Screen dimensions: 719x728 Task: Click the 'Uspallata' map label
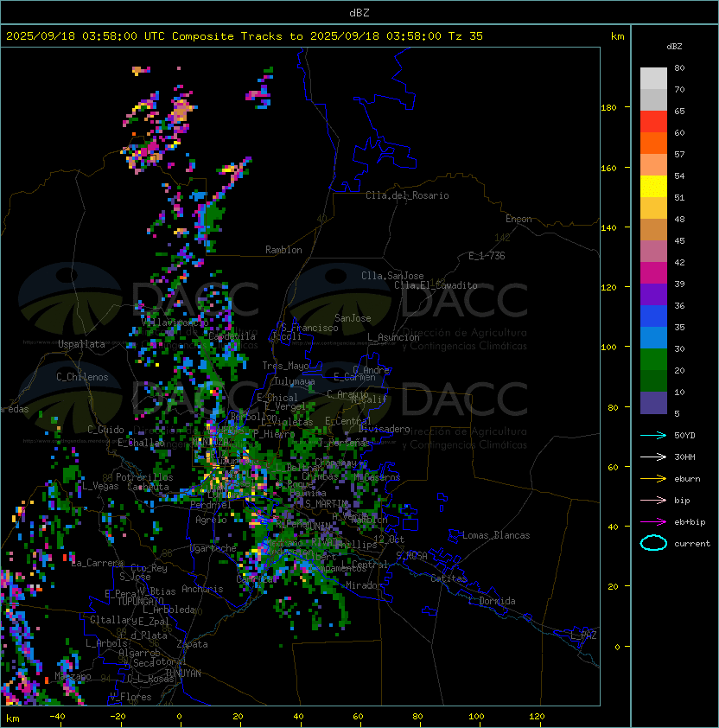click(81, 344)
